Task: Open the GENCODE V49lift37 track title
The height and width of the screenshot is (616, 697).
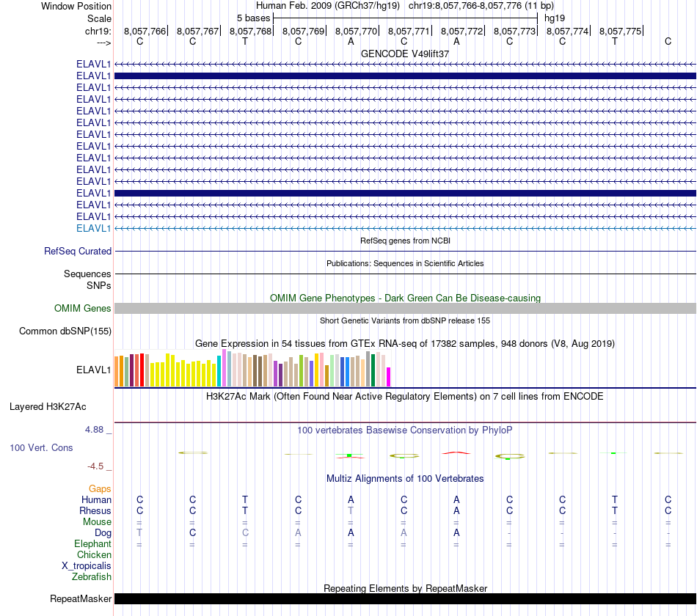Action: pyautogui.click(x=405, y=54)
